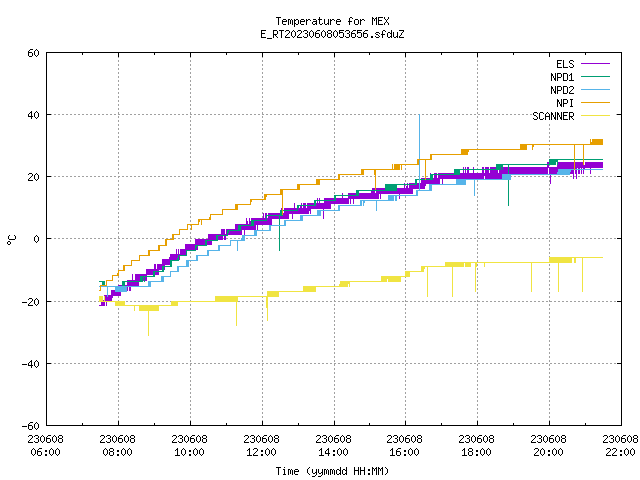Click the 'Time (yymmdd HH:MM)' axis title

tap(332, 471)
